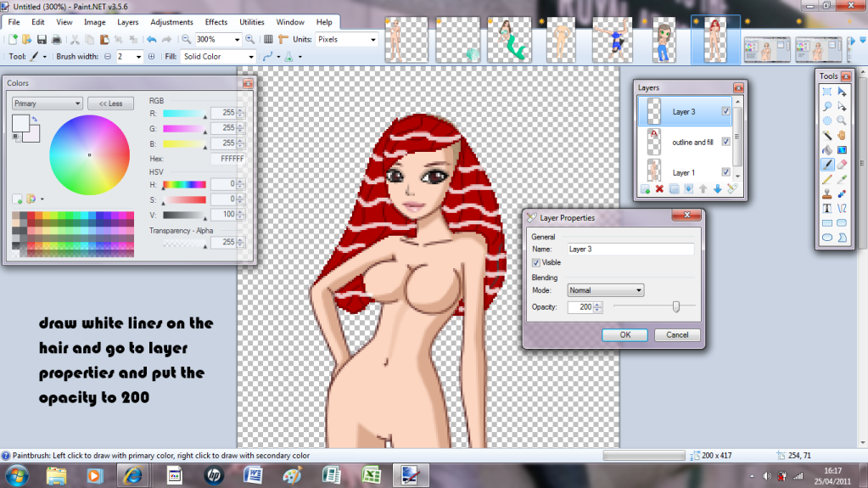Select the Lasso Select tool

click(x=827, y=106)
